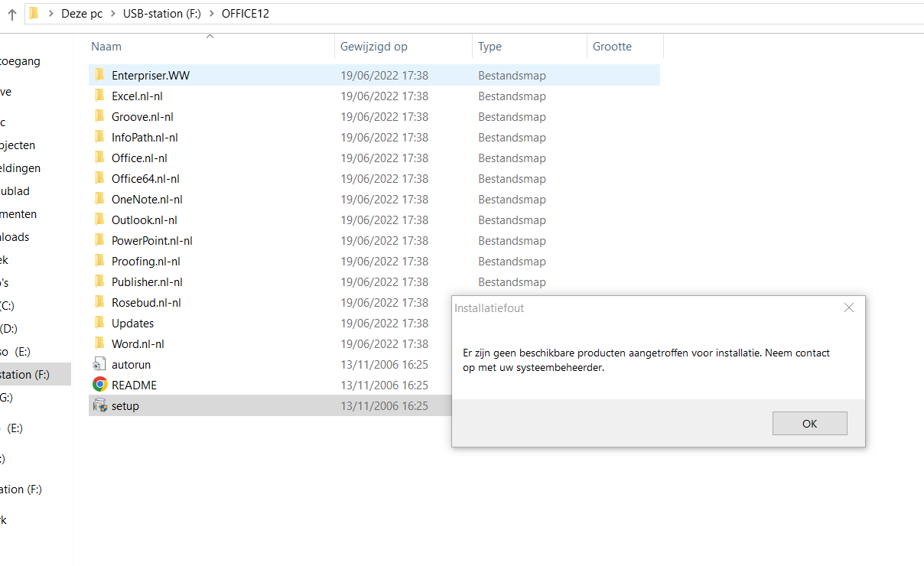This screenshot has width=924, height=566.
Task: Select highlighted USB-station (F:) in sidebar
Action: coord(25,374)
